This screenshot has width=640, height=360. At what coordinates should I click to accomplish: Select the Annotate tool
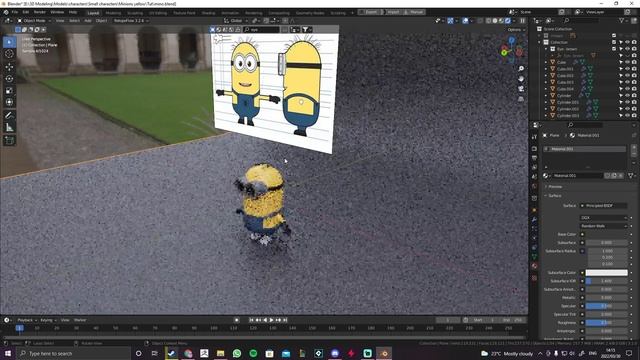pyautogui.click(x=9, y=116)
